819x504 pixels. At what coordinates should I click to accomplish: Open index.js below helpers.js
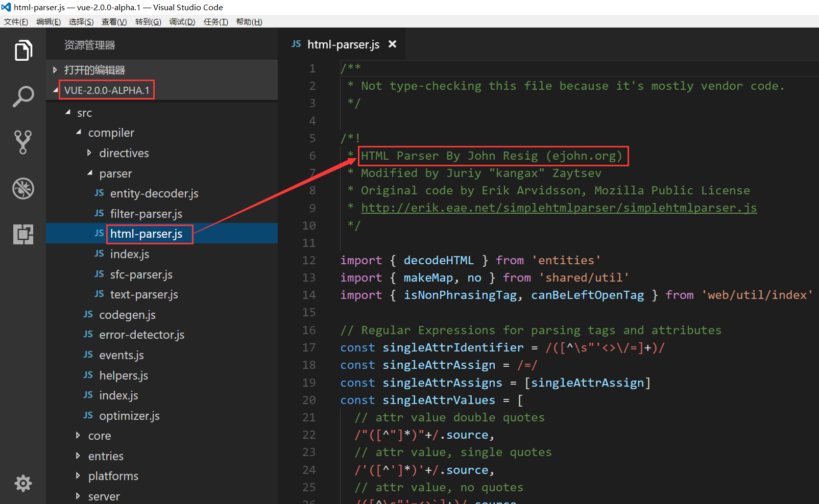tap(118, 395)
